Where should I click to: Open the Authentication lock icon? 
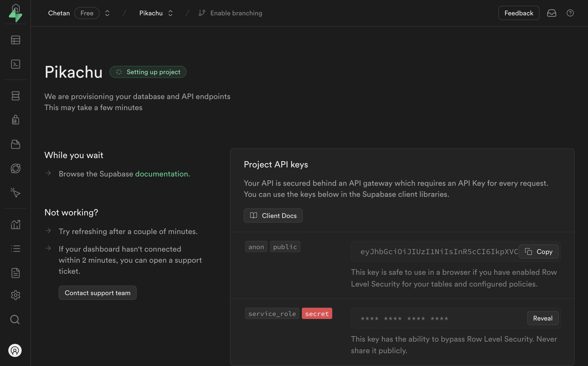pyautogui.click(x=15, y=120)
